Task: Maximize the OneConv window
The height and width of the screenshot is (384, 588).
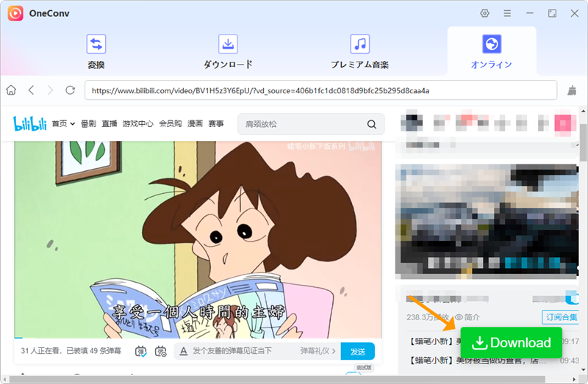Action: click(x=552, y=13)
